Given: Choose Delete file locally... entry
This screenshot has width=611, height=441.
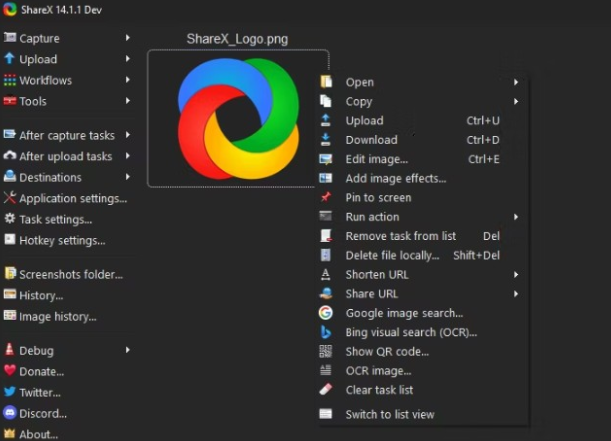Looking at the screenshot, I should point(422,256).
